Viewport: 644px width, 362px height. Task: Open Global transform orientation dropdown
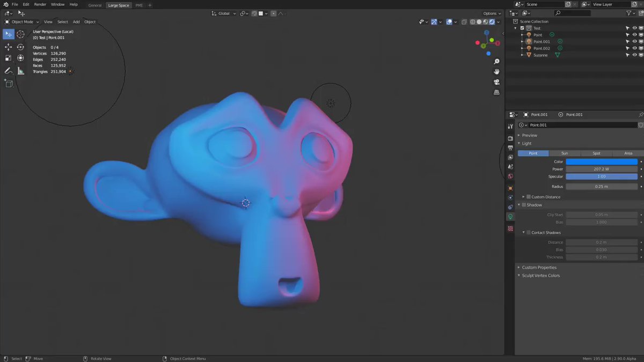point(223,13)
